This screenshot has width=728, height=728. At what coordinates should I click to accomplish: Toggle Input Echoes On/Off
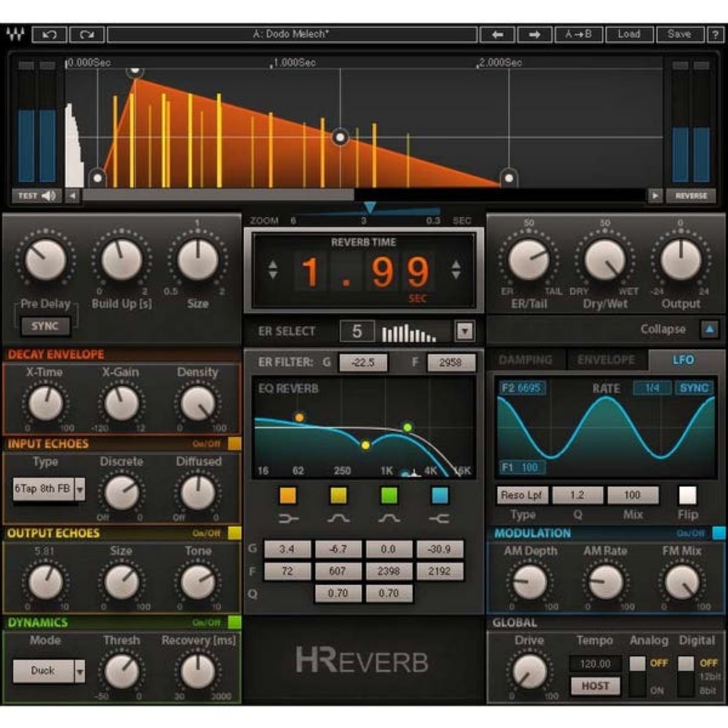click(x=234, y=444)
